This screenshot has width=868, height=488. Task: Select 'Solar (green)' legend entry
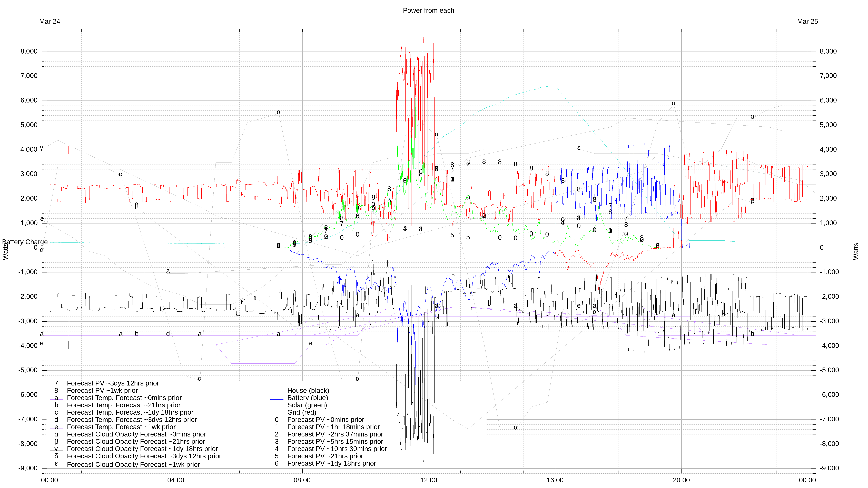point(307,405)
